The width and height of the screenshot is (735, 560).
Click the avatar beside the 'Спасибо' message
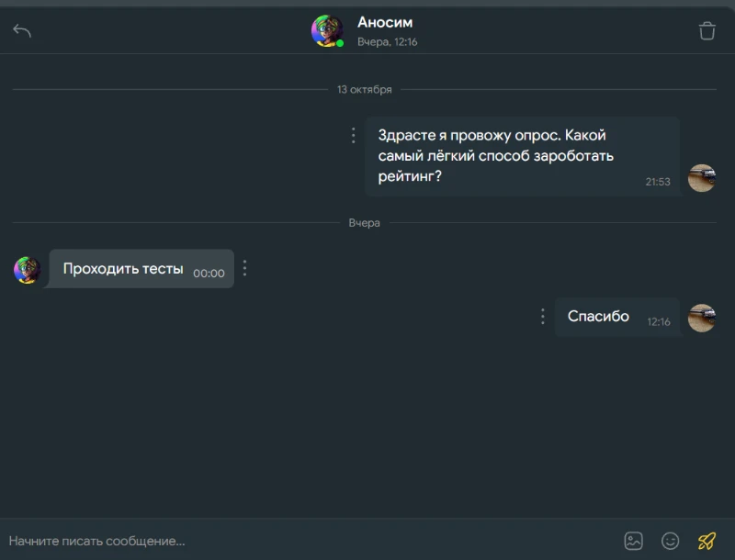tap(702, 318)
